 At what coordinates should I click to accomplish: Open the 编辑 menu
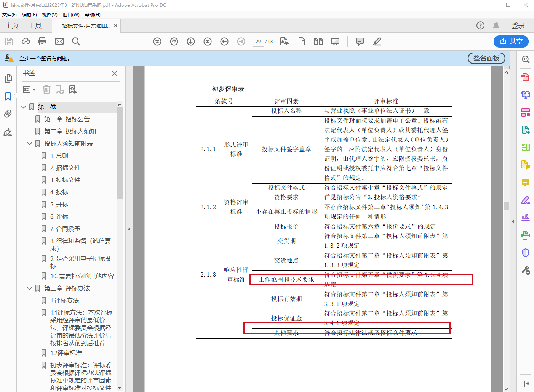(x=29, y=15)
